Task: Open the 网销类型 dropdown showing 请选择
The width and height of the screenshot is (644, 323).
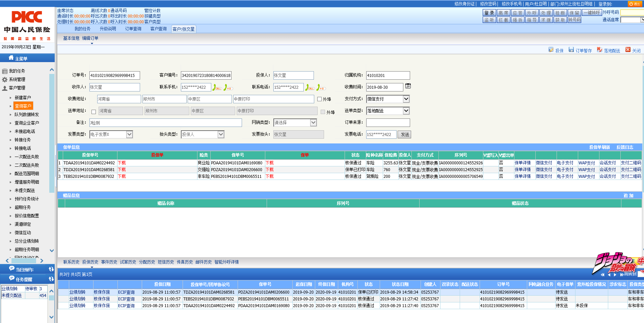Action: (313, 123)
